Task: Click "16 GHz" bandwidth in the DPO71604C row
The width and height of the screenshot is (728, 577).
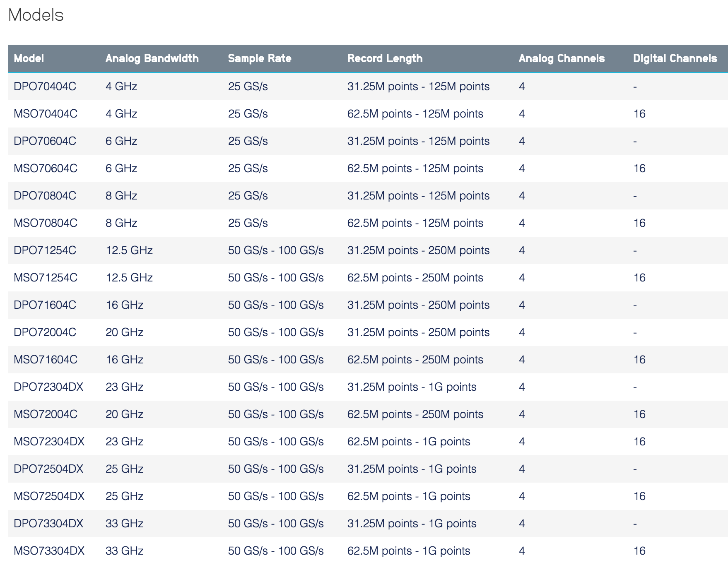Action: tap(125, 305)
